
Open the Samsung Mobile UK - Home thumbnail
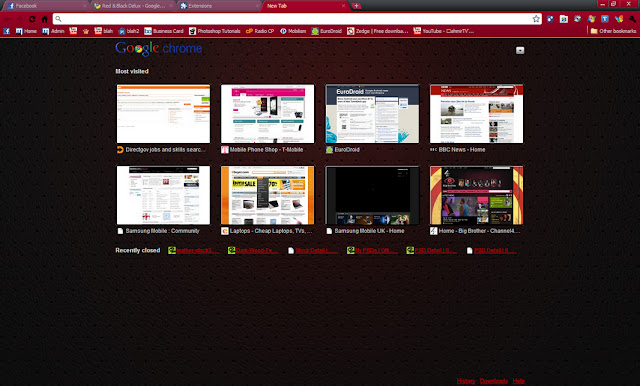372,195
